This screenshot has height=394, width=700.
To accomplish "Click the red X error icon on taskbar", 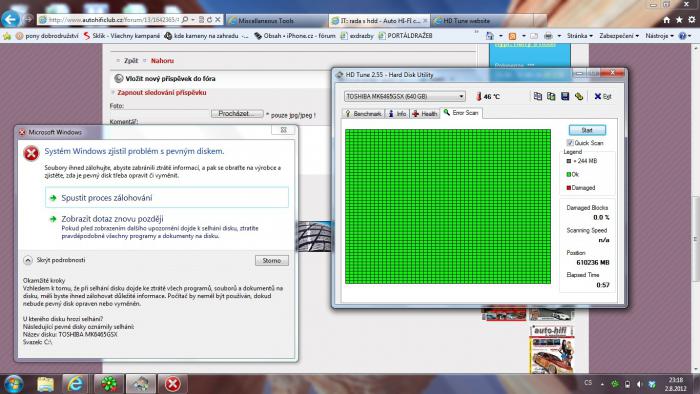I will (173, 384).
